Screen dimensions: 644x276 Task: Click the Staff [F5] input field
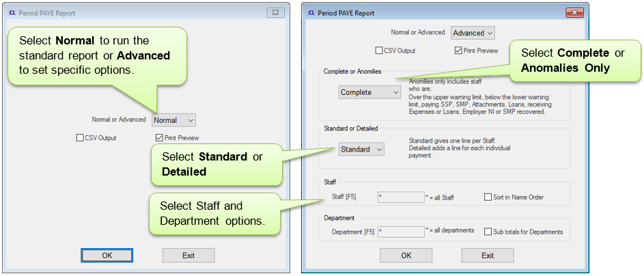point(401,197)
